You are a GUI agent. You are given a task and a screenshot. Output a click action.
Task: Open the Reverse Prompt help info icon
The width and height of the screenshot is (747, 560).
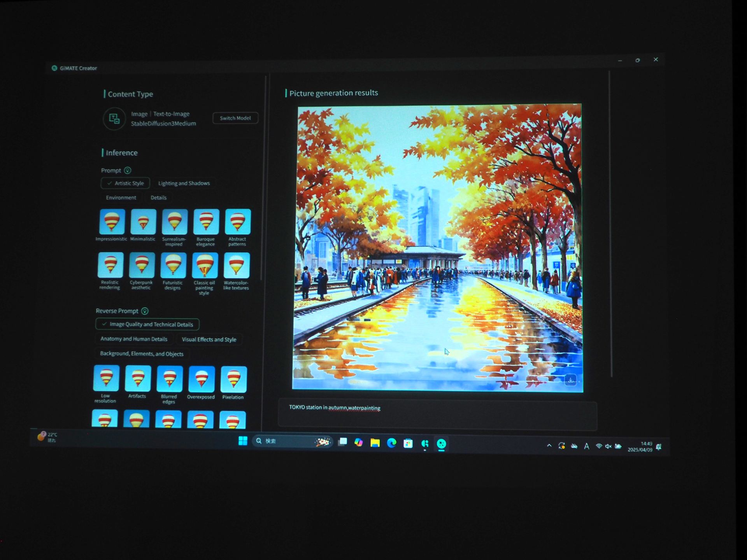[x=145, y=311]
